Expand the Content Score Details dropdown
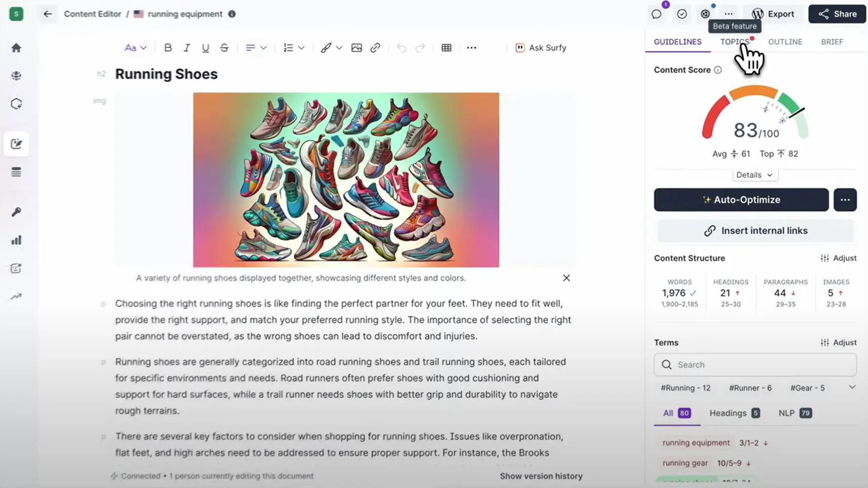Screen dimensions: 868x488 (x=754, y=175)
